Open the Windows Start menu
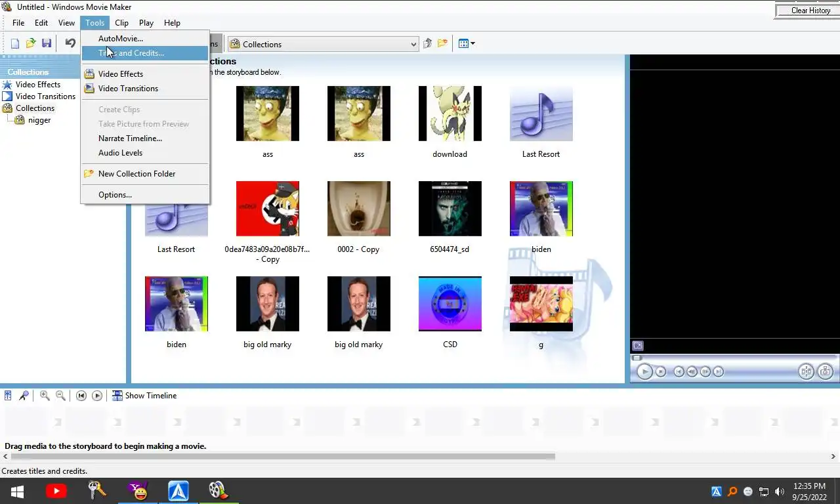The width and height of the screenshot is (840, 504). (x=18, y=491)
